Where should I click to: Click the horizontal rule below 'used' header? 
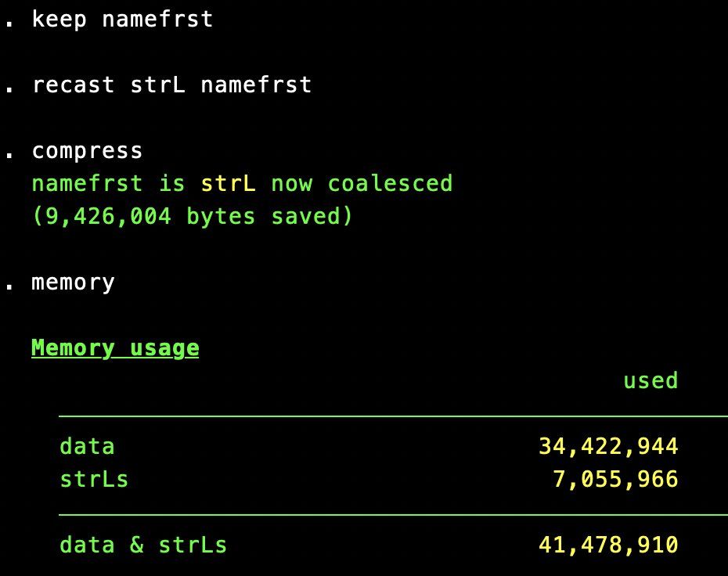(x=391, y=416)
